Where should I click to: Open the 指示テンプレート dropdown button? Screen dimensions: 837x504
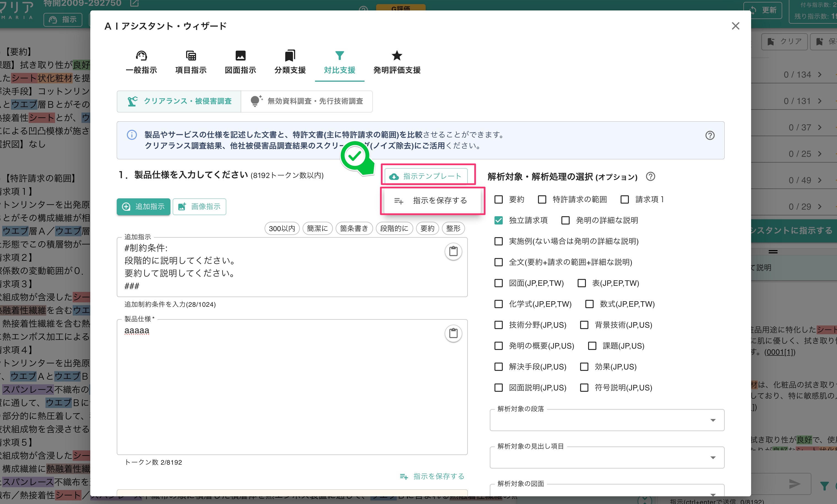coord(426,176)
